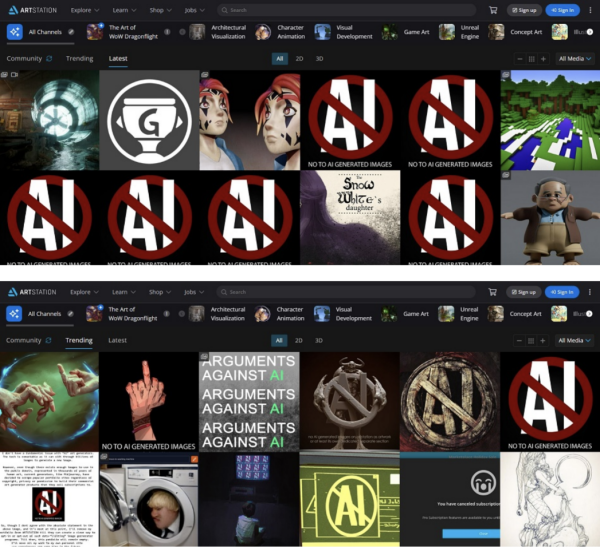
Task: Open the Unreal Engine channel icon in the upper window
Action: 447,32
